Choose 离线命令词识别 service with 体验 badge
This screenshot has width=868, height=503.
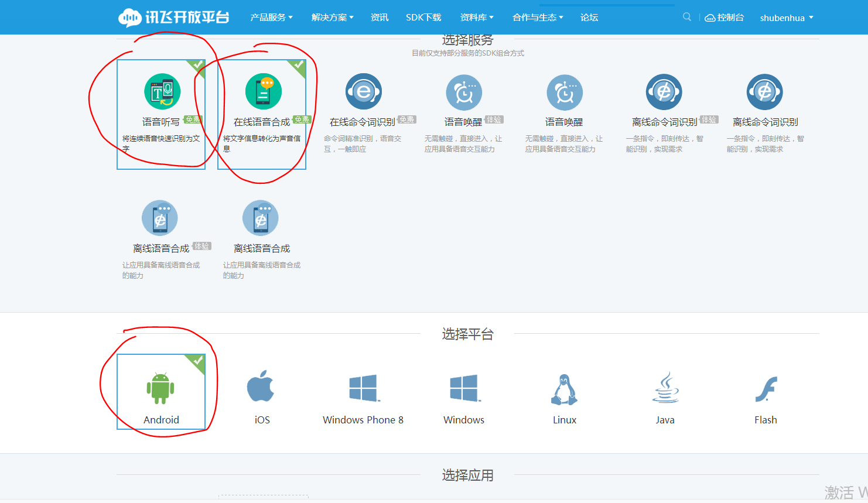[664, 92]
